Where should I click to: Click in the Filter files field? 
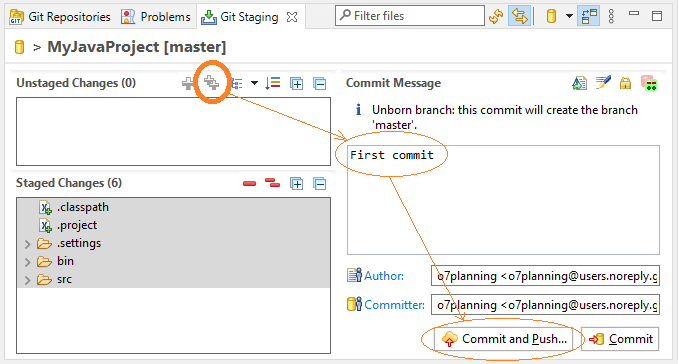409,16
